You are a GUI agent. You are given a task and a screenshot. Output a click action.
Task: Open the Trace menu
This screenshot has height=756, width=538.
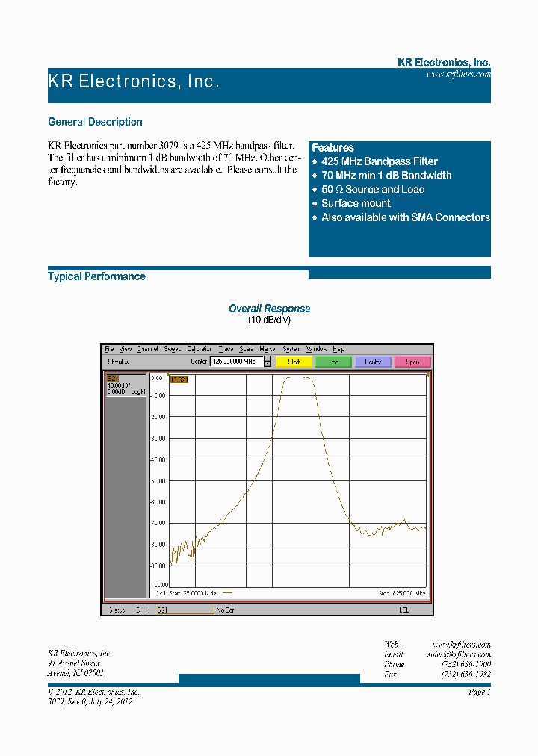pos(226,349)
